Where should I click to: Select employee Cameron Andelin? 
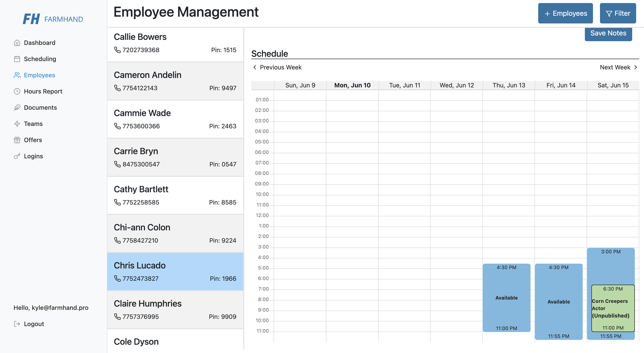pos(175,81)
